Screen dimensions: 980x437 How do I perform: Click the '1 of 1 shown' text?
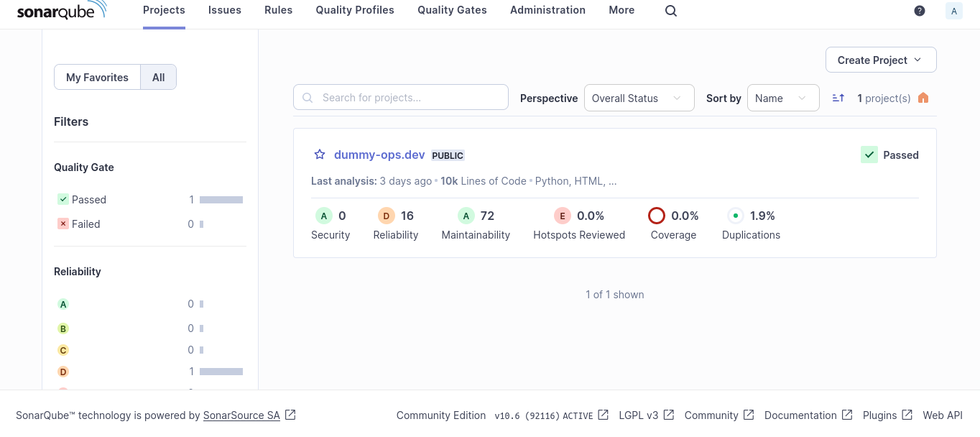click(615, 295)
